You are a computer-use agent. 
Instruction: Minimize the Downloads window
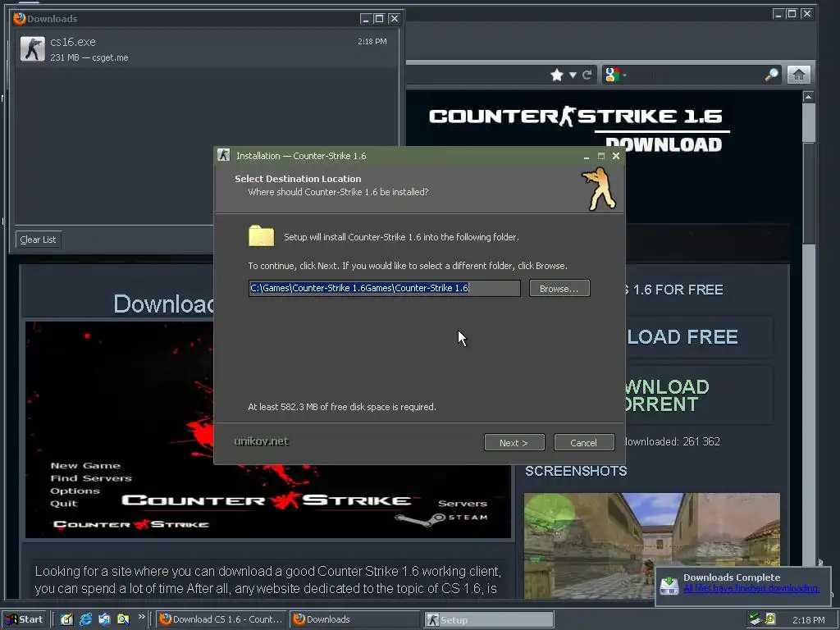[365, 19]
